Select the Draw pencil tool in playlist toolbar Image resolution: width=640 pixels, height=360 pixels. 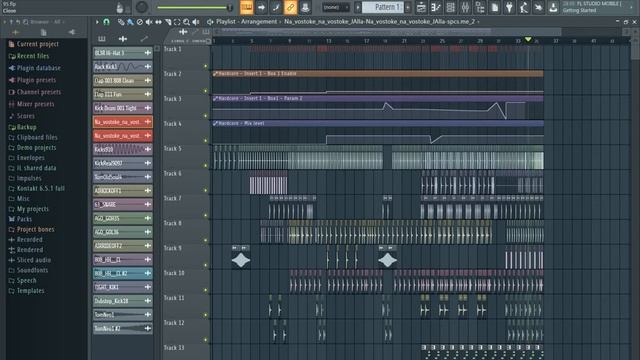point(121,22)
